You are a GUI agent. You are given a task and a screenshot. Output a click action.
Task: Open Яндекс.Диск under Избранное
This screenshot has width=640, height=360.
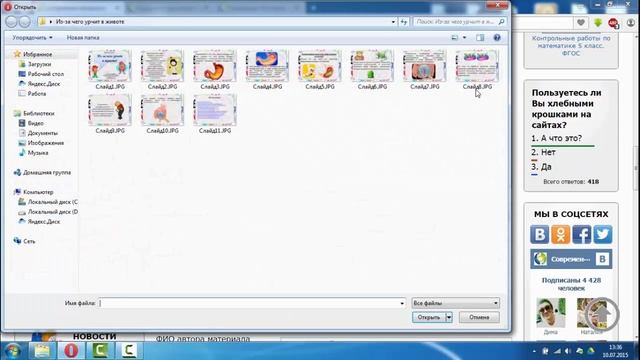coord(44,84)
